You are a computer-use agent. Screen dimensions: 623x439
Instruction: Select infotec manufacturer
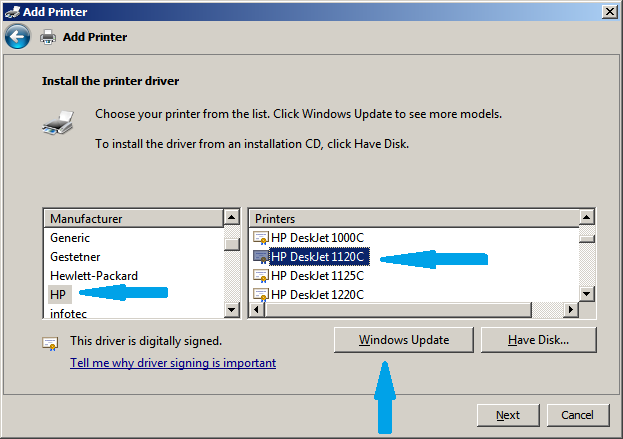(68, 313)
